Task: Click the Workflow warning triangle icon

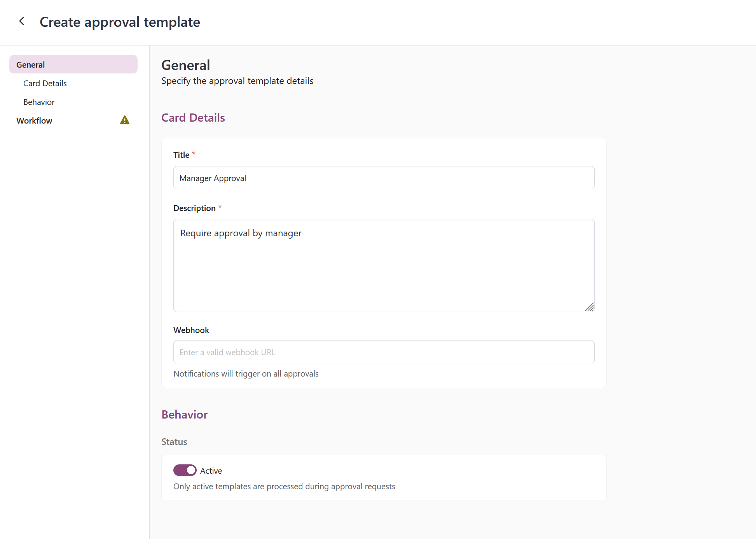Action: point(125,120)
